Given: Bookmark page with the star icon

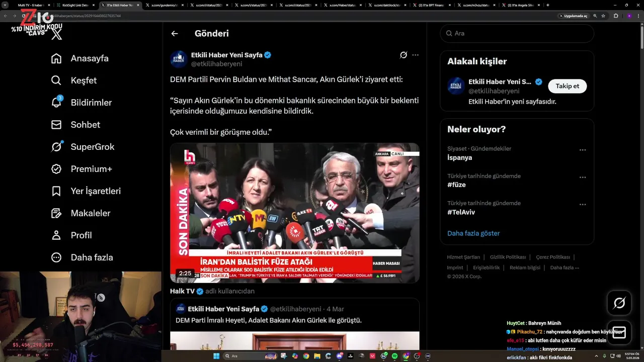Looking at the screenshot, I should (604, 16).
